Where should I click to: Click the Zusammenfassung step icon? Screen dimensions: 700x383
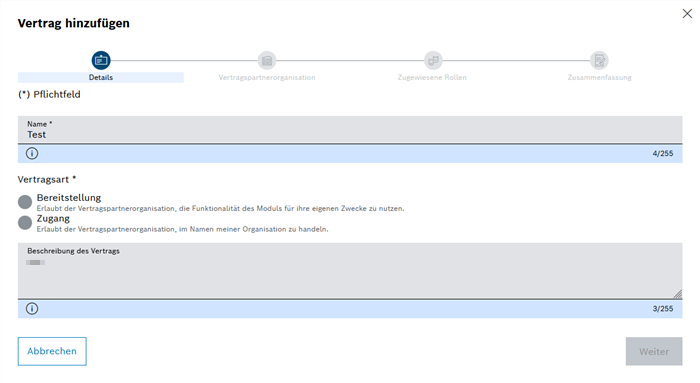click(599, 60)
